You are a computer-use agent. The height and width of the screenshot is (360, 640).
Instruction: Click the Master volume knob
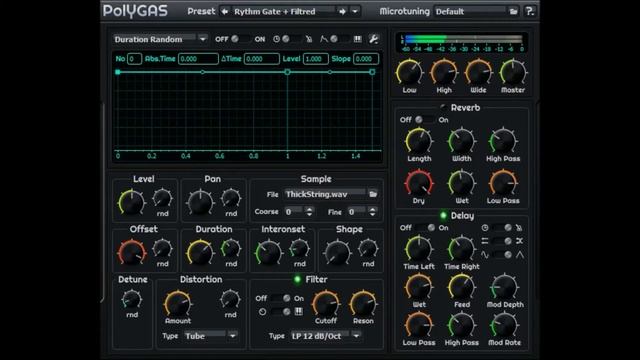(513, 73)
